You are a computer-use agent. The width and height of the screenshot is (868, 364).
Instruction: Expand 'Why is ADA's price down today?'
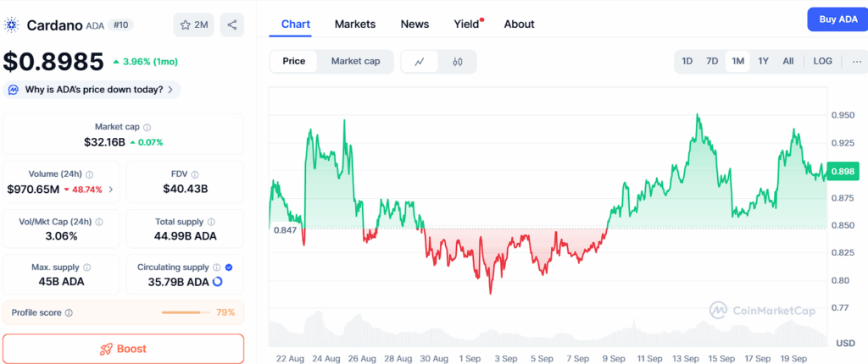tap(92, 89)
